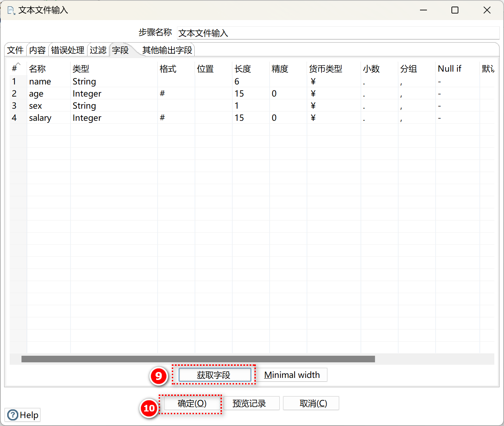Click the 类型 column header
This screenshot has width=504, height=426.
click(x=114, y=69)
